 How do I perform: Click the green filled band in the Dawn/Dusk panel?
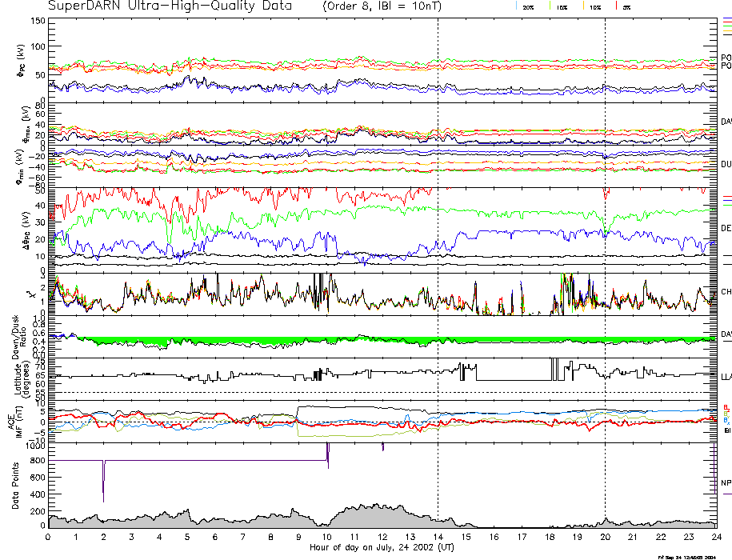click(240, 342)
